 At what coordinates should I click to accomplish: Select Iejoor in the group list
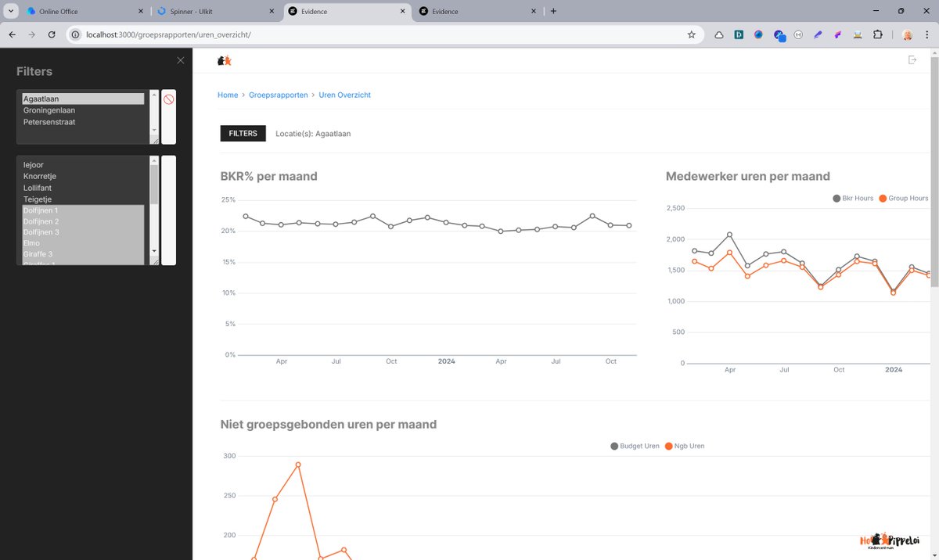coord(83,165)
